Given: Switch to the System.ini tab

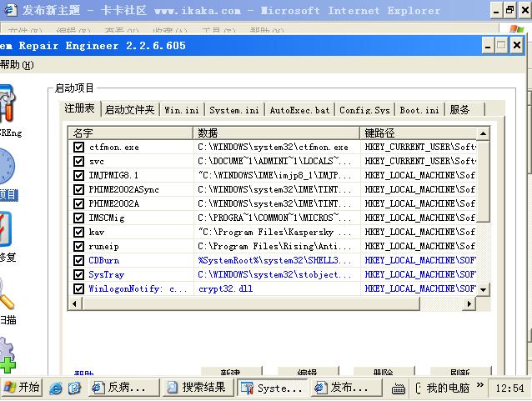Looking at the screenshot, I should point(234,110).
